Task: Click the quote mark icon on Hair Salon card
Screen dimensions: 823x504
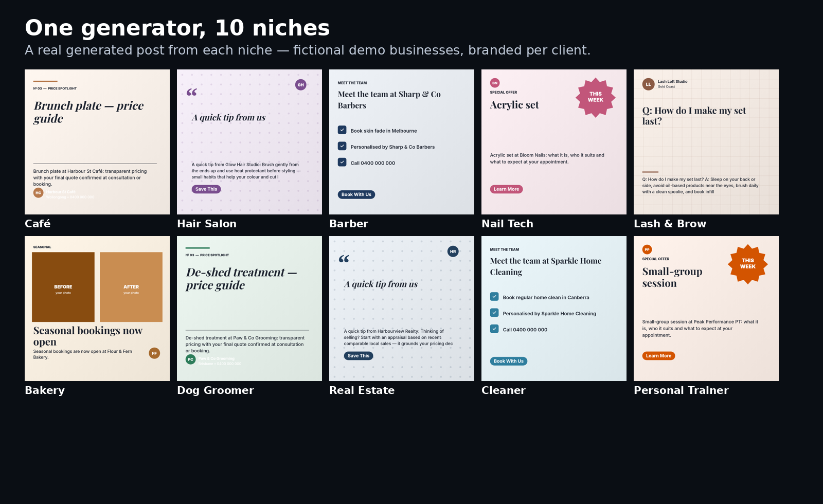Action: pos(192,92)
